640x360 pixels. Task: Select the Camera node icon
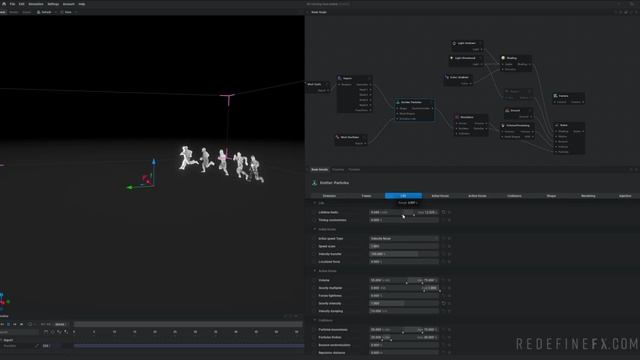pyautogui.click(x=556, y=96)
